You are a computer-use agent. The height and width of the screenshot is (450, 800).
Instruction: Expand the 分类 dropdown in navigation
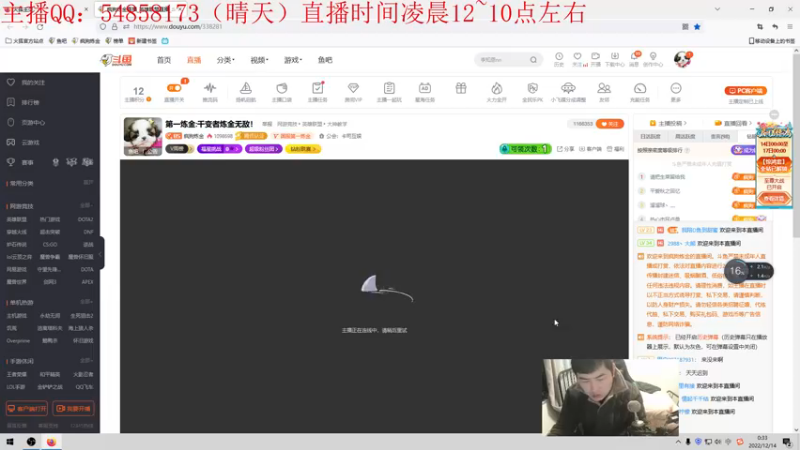click(x=226, y=60)
